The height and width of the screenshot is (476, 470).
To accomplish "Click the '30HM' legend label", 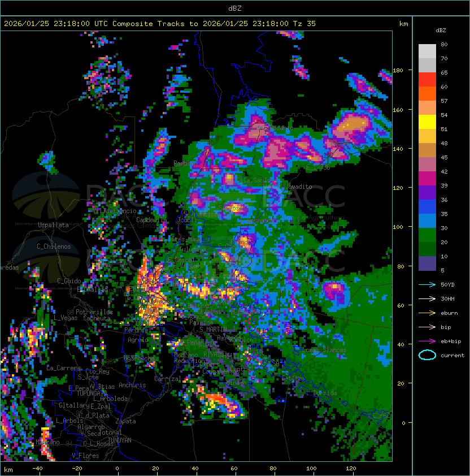I will tap(447, 299).
